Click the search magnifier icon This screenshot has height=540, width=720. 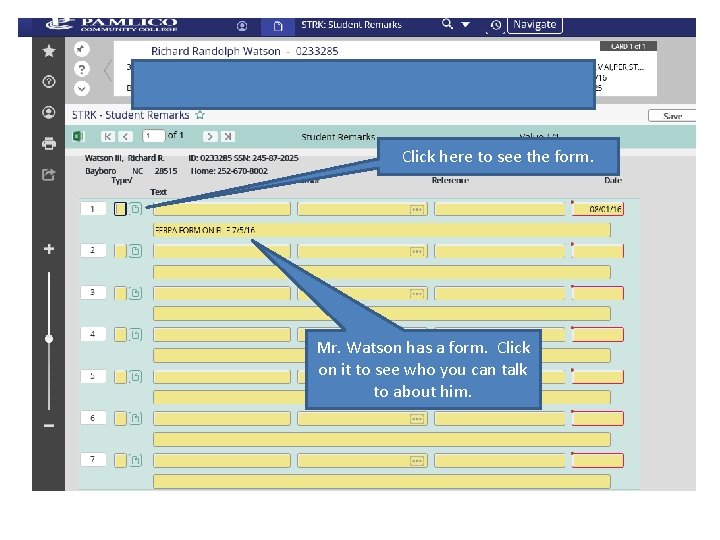[447, 23]
